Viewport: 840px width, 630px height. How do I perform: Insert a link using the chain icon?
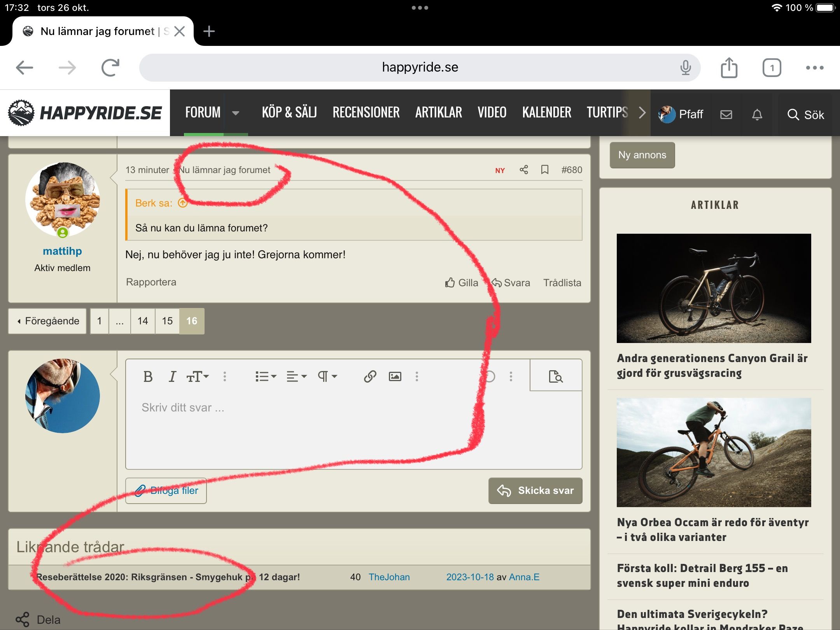pos(370,376)
